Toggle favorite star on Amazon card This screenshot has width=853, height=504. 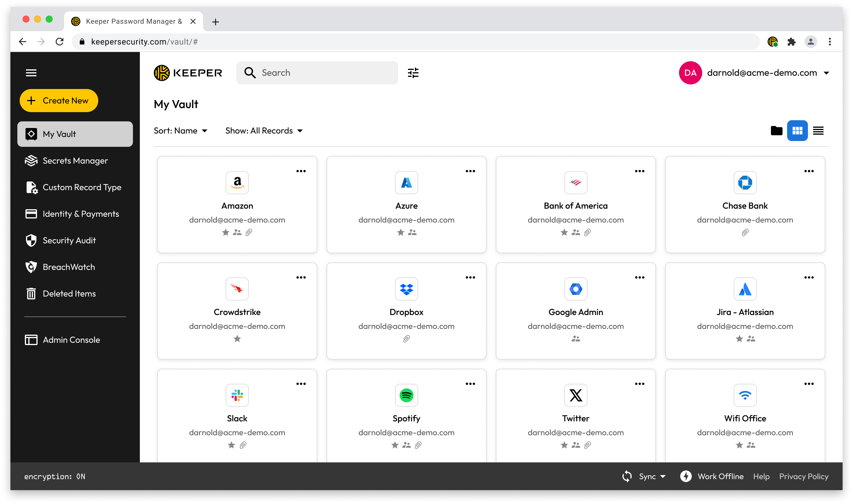tap(225, 232)
